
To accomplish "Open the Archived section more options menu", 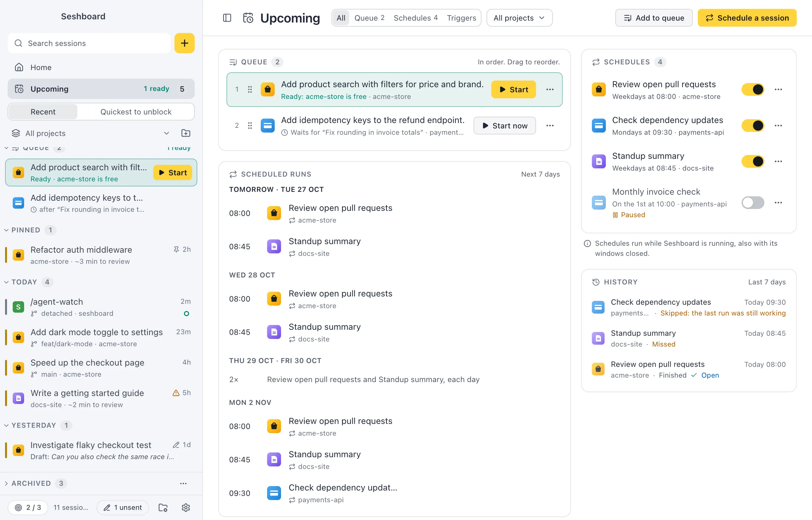I will (x=183, y=484).
